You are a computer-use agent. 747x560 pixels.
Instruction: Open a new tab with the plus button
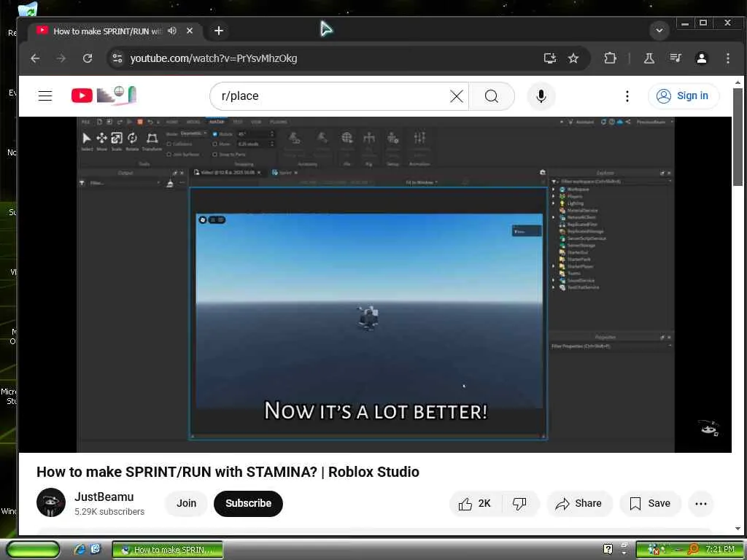tap(219, 31)
